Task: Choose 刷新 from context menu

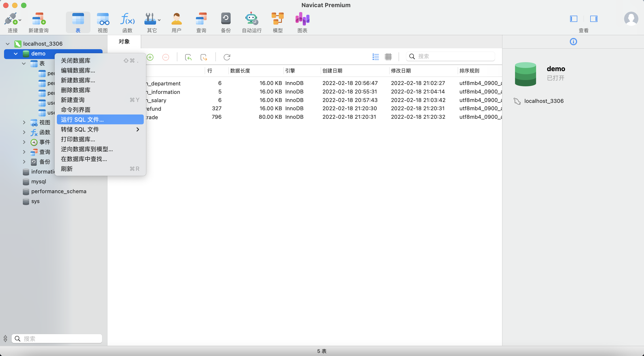Action: click(100, 169)
